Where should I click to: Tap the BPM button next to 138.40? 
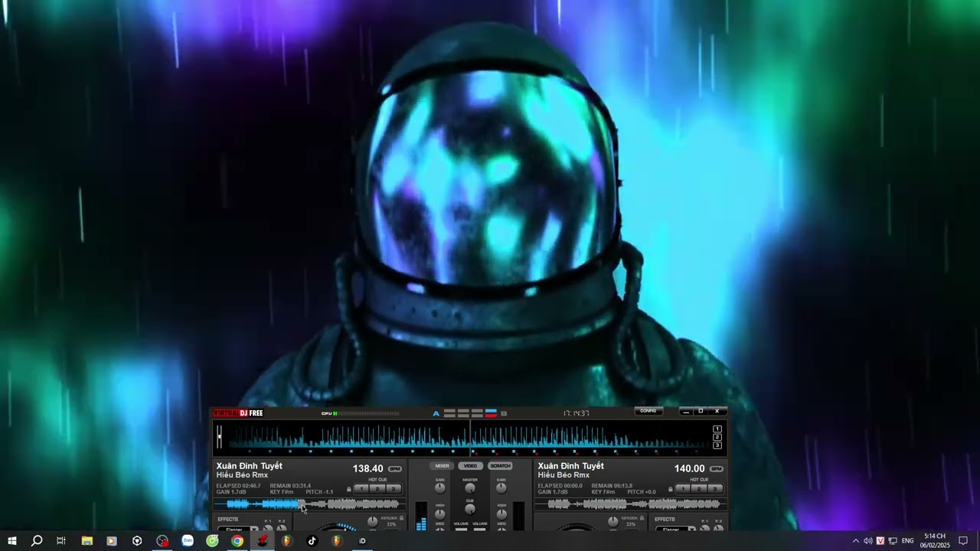(395, 469)
